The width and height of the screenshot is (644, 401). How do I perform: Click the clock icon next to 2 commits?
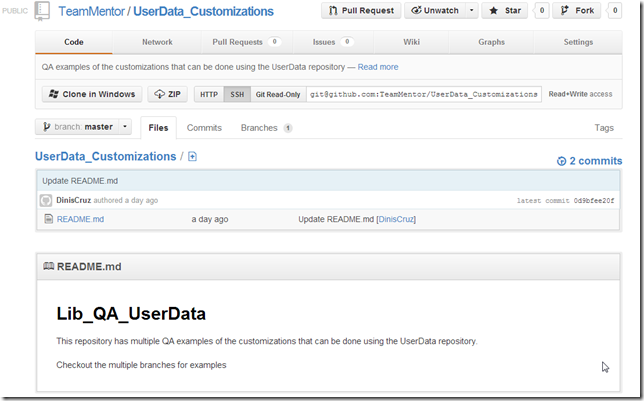561,161
